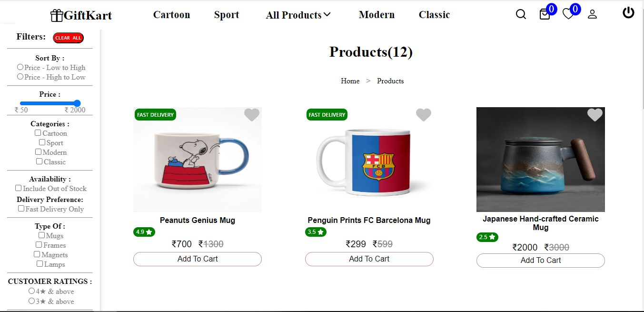Add Peanuts Genius Mug to wishlist
644x312 pixels.
coord(252,115)
